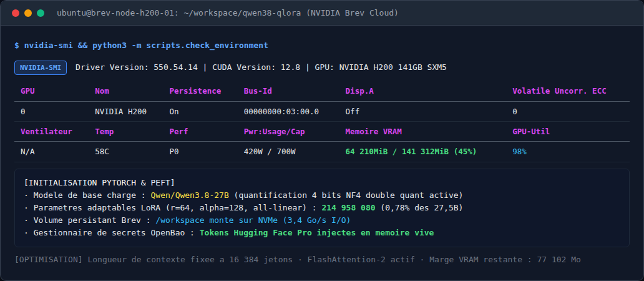
Task: Click the Pwr:Usage/Cap header
Action: point(275,132)
